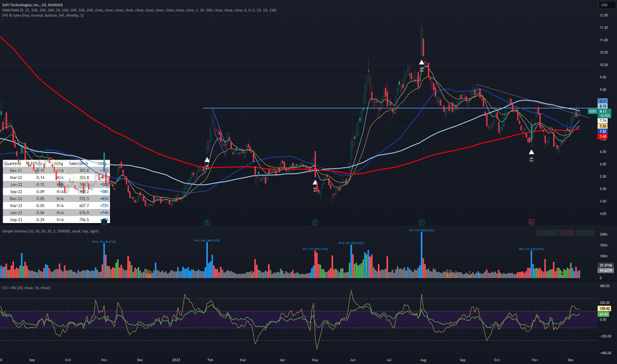Click the 34.627M volume average tag
This screenshot has width=617, height=364.
click(605, 270)
